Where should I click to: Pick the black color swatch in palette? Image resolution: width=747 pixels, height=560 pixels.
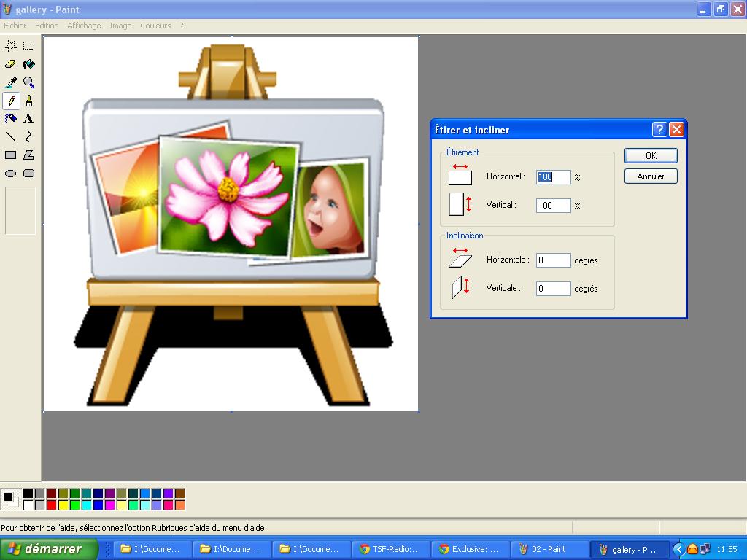(x=28, y=494)
